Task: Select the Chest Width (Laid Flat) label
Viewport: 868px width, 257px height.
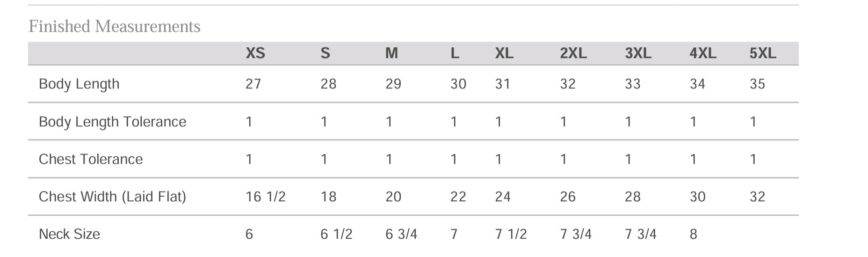Action: [112, 197]
